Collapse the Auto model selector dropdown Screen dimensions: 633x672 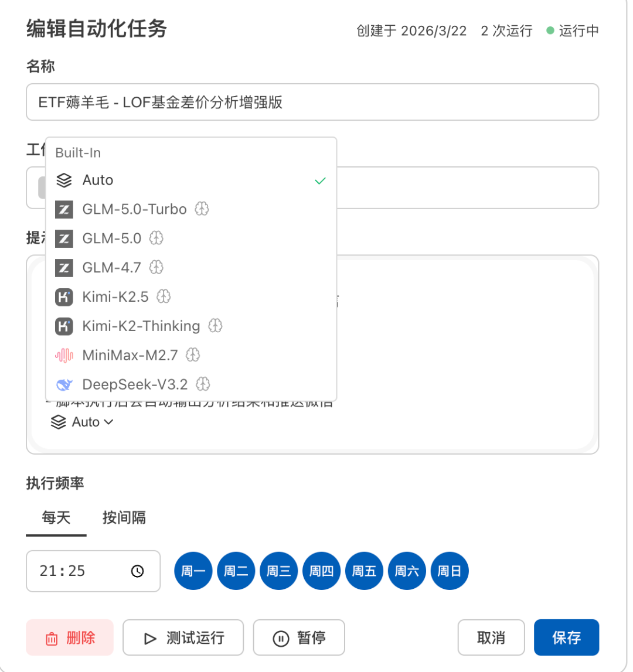82,422
